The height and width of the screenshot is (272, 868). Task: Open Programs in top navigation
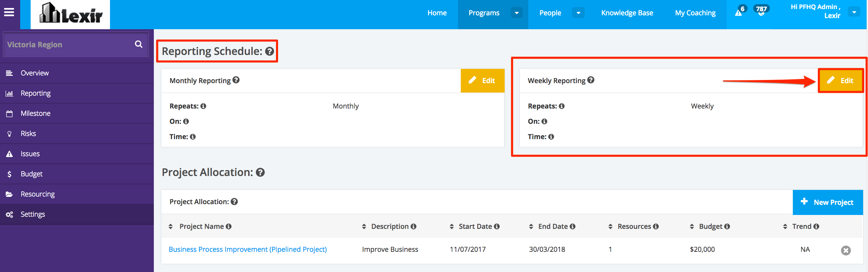484,13
